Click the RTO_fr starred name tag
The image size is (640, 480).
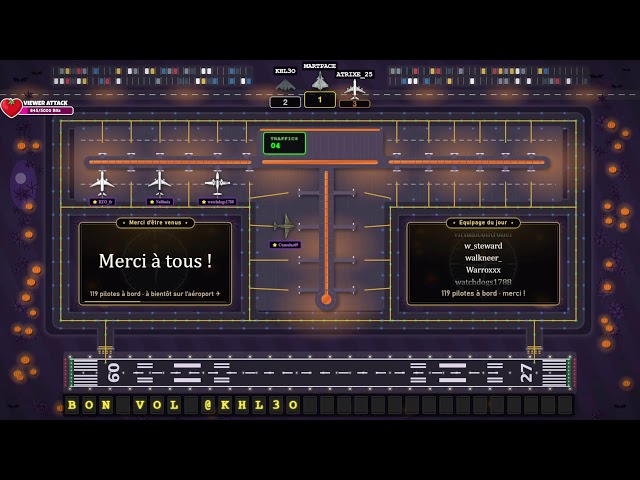[102, 202]
